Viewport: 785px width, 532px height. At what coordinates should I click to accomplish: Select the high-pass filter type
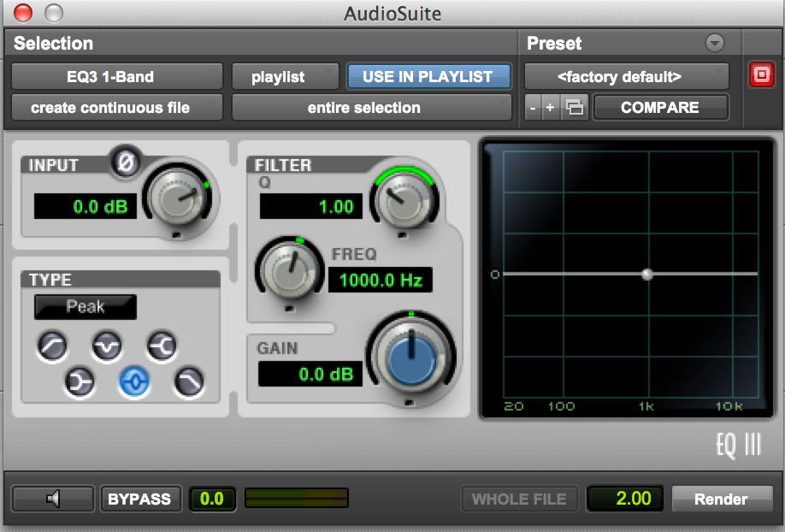click(53, 346)
